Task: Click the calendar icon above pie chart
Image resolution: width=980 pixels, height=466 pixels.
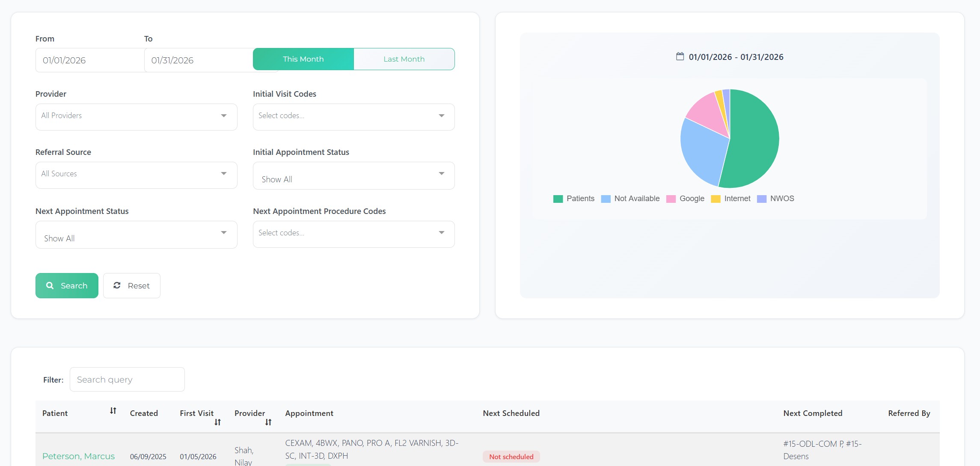Action: [680, 56]
